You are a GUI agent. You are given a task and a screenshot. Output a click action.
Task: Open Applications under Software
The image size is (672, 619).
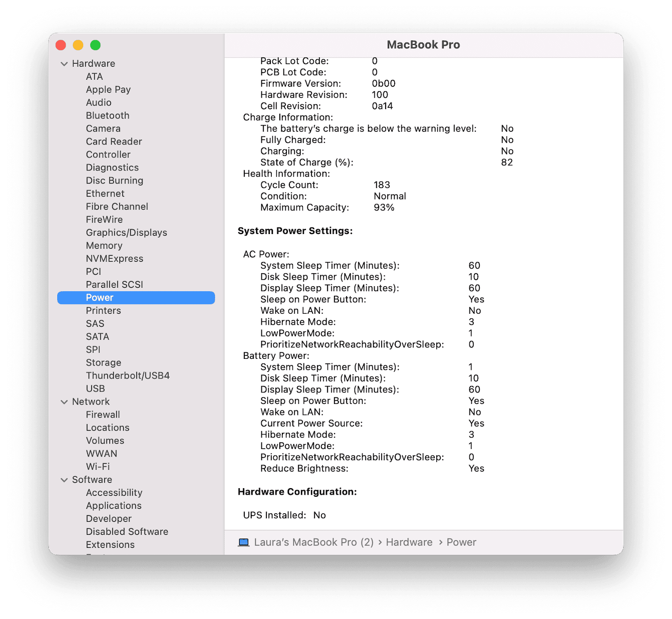(x=114, y=505)
